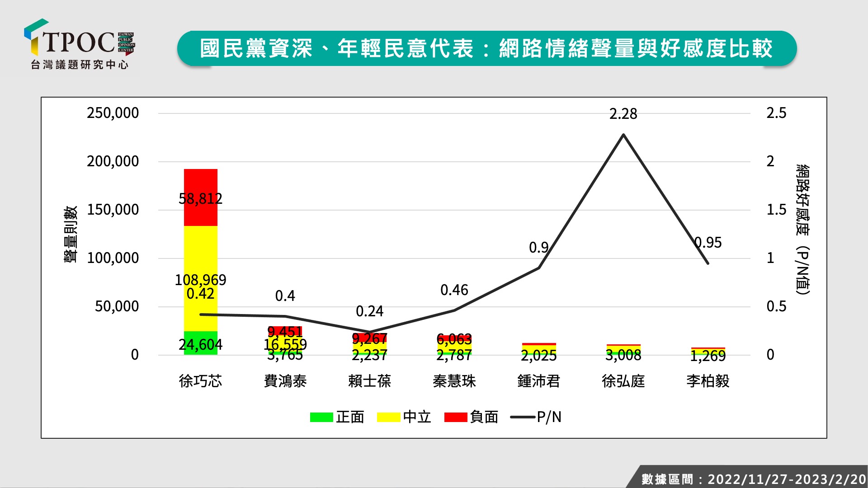Image resolution: width=868 pixels, height=488 pixels.
Task: Click the red segment of 徐巧芯 bar
Action: pos(201,197)
